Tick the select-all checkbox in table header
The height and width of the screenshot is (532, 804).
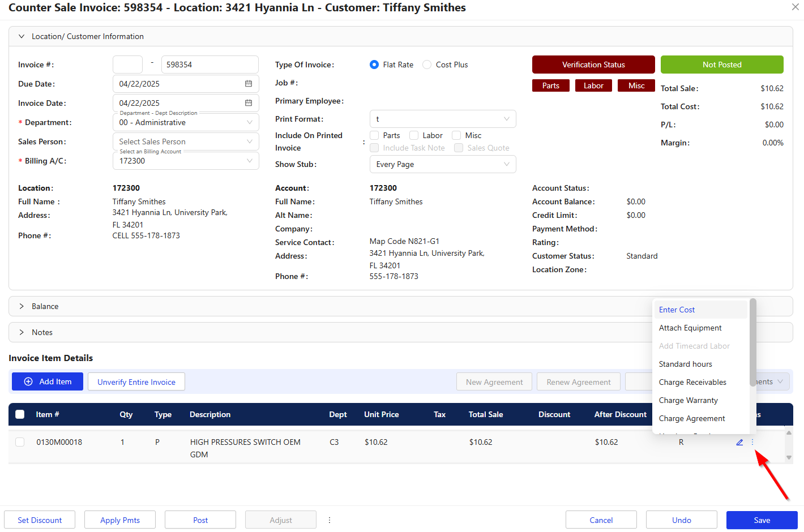point(20,414)
